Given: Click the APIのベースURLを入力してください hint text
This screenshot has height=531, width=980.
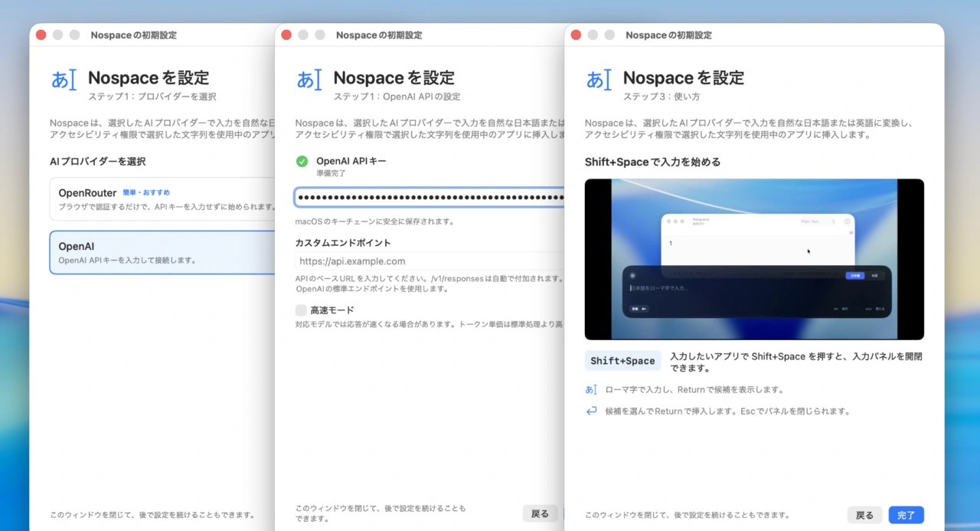Looking at the screenshot, I should click(430, 284).
